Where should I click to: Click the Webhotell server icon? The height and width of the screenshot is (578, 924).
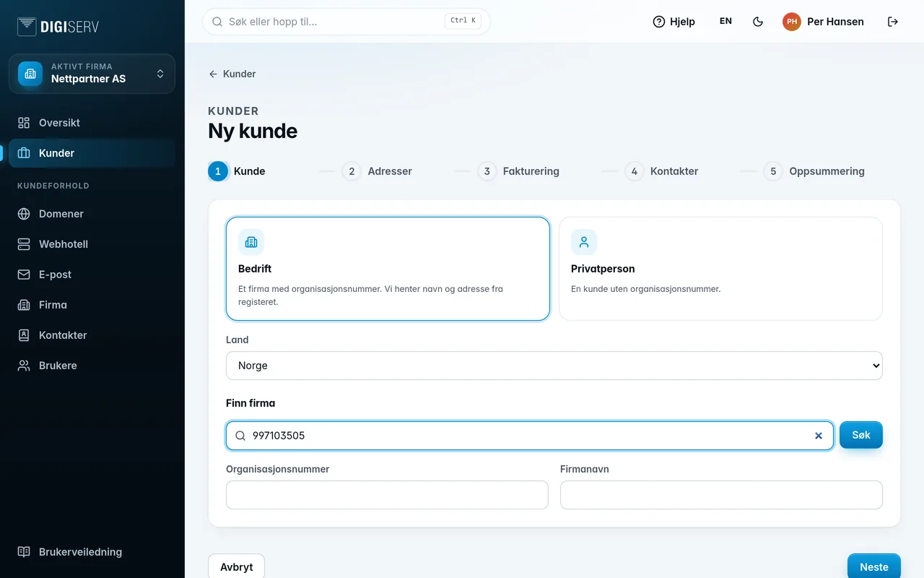point(24,244)
